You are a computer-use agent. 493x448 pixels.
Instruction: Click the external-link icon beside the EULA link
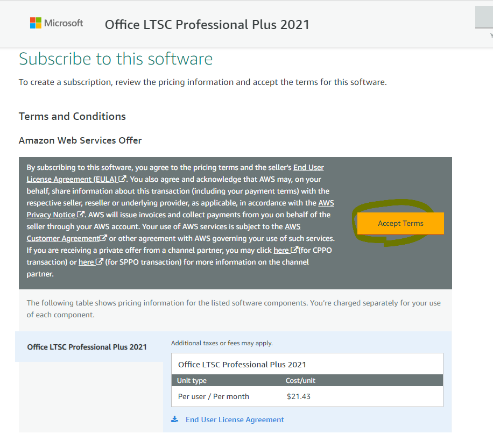(123, 179)
